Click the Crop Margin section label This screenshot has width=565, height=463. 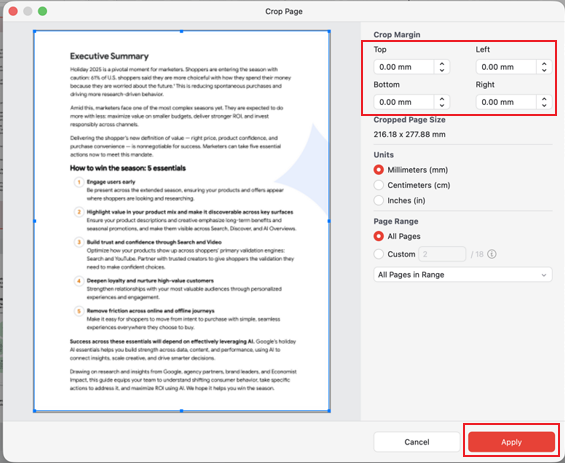tap(397, 35)
